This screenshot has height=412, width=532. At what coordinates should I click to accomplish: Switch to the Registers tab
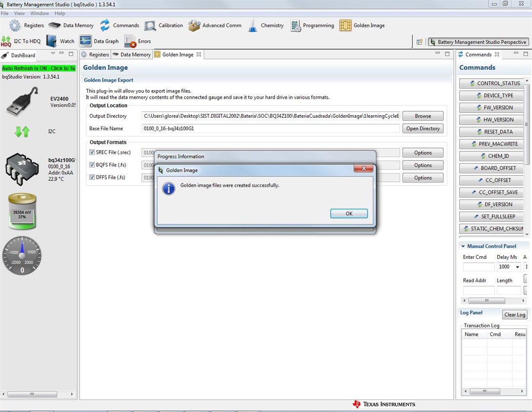[x=95, y=55]
